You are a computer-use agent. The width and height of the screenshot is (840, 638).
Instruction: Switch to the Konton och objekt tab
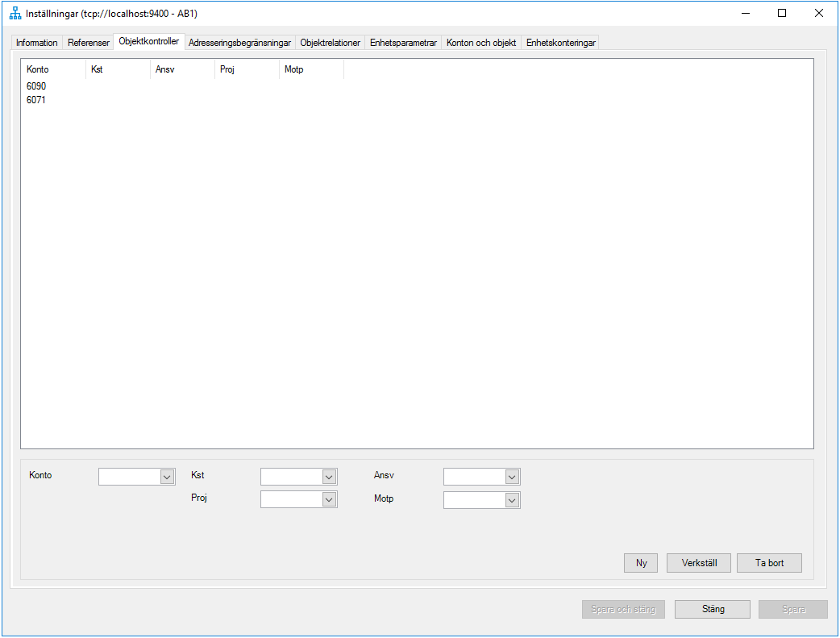click(480, 42)
